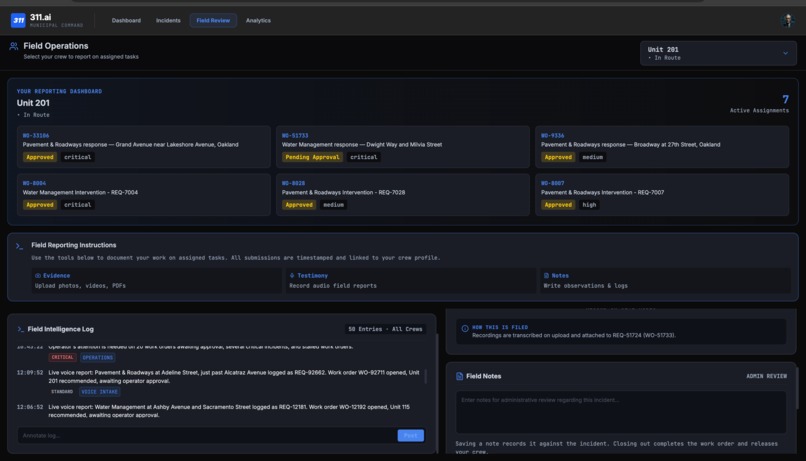The image size is (806, 461).
Task: Click the Testimony microphone icon
Action: tap(292, 276)
